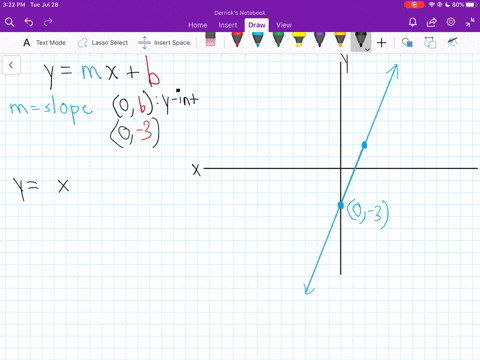Choose Insert Space tool

coord(164,43)
